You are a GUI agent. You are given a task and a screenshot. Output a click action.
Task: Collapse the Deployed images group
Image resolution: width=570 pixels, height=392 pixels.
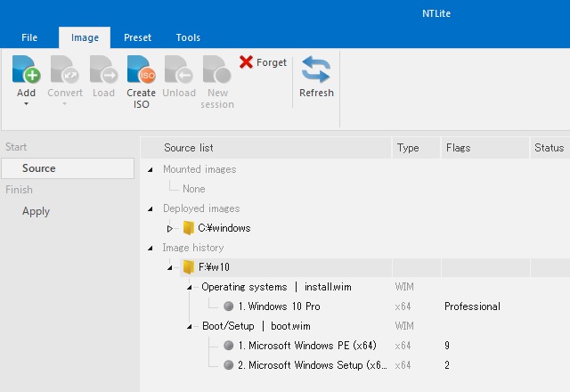click(x=151, y=208)
